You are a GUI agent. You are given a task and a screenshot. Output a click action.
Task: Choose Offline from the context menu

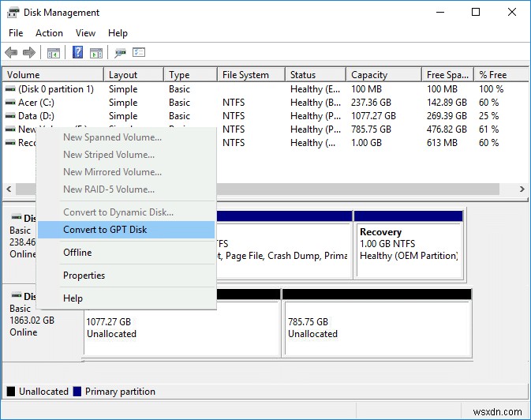pos(126,253)
